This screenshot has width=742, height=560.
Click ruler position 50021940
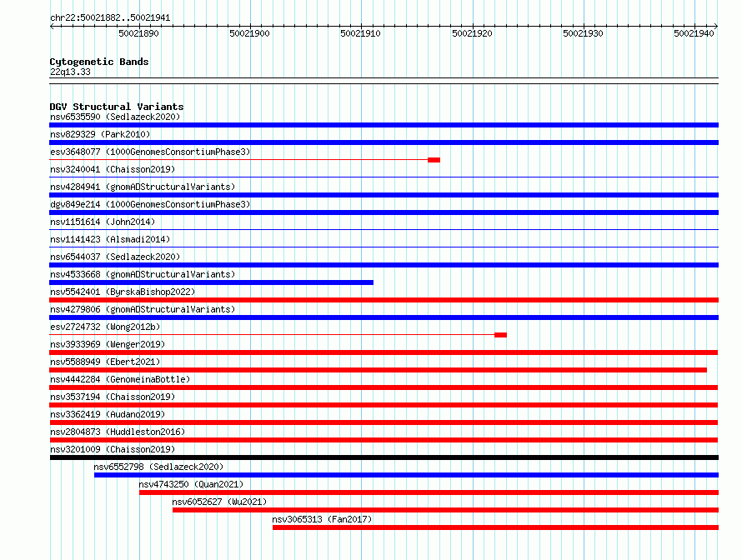694,33
